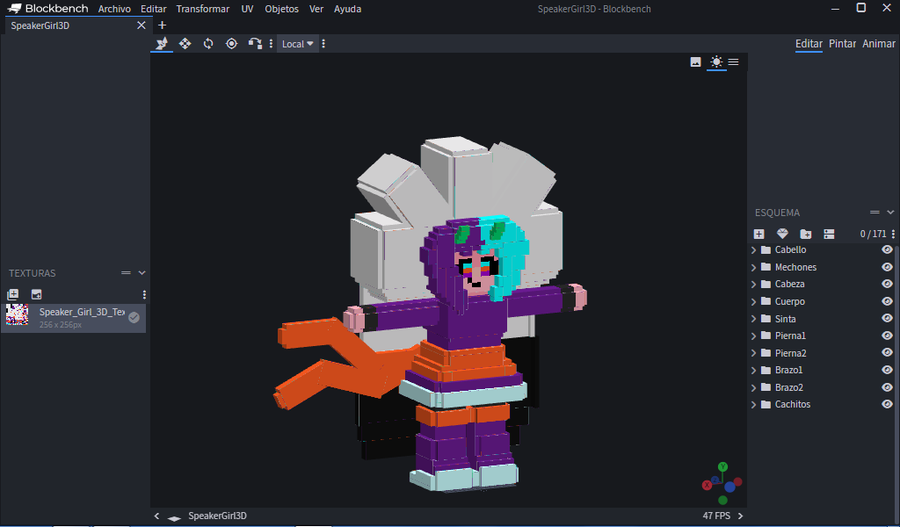Toggle outliner more options icon

point(829,234)
